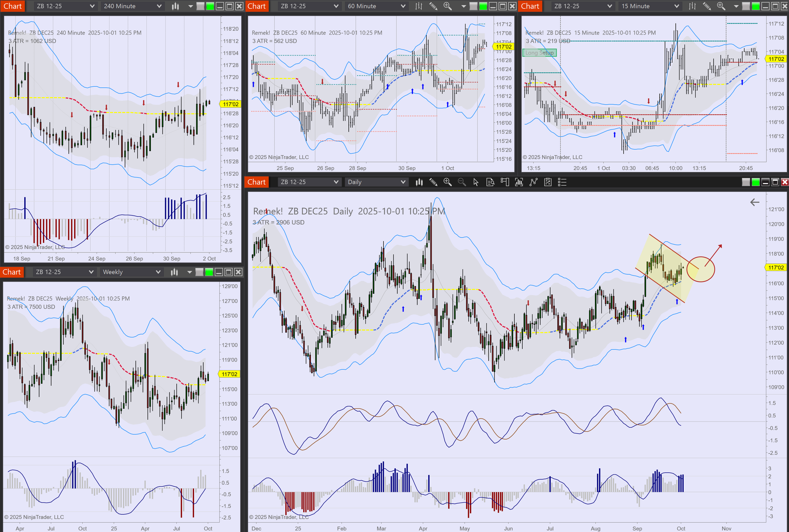
Task: Toggle green link button on 240 Minute chart
Action: click(x=210, y=6)
